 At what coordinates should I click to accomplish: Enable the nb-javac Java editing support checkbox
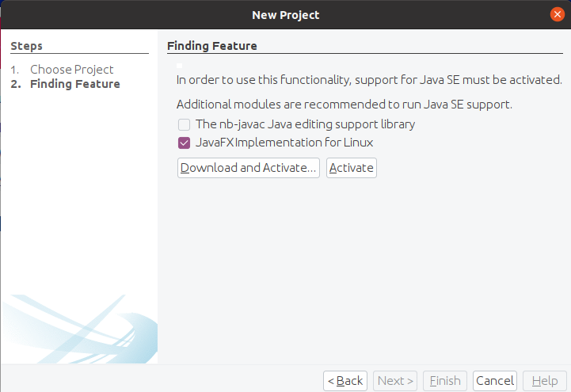(x=184, y=124)
